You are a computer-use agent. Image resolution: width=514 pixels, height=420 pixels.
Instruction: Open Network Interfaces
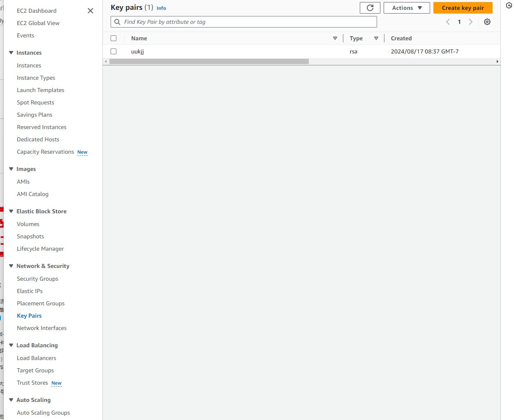click(42, 328)
